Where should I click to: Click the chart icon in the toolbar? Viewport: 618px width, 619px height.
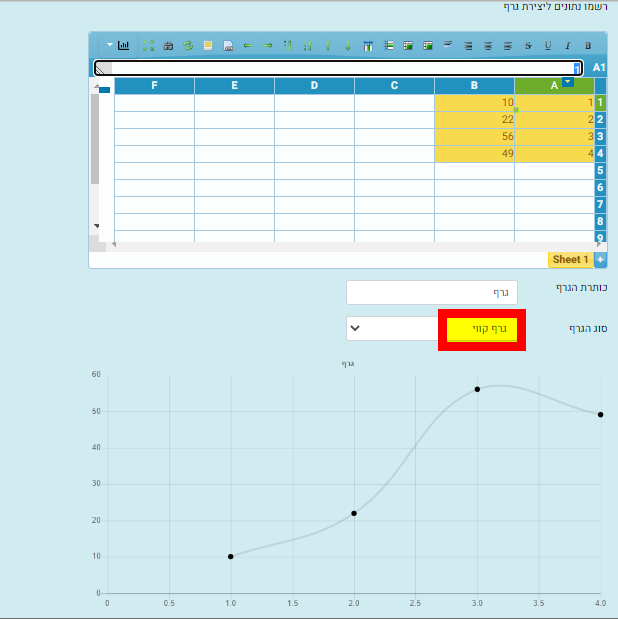pos(123,46)
